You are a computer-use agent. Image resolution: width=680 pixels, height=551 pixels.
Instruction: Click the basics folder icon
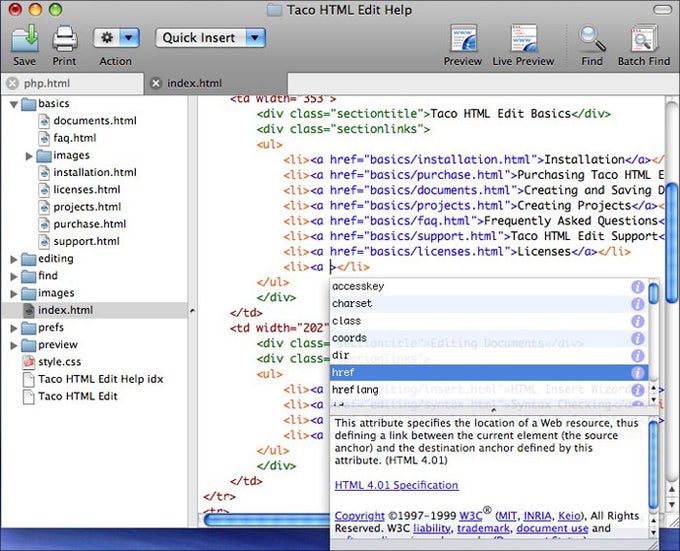pyautogui.click(x=29, y=104)
